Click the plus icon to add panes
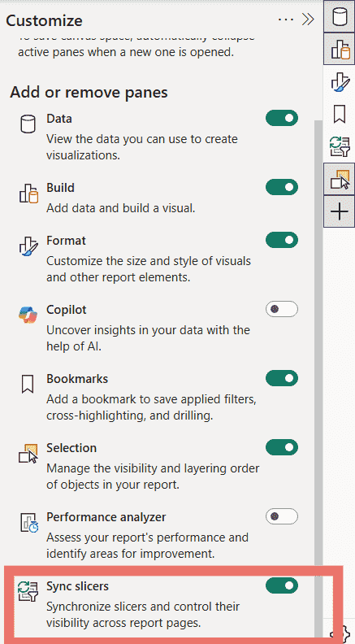Viewport: 355px width, 644px height. (340, 211)
